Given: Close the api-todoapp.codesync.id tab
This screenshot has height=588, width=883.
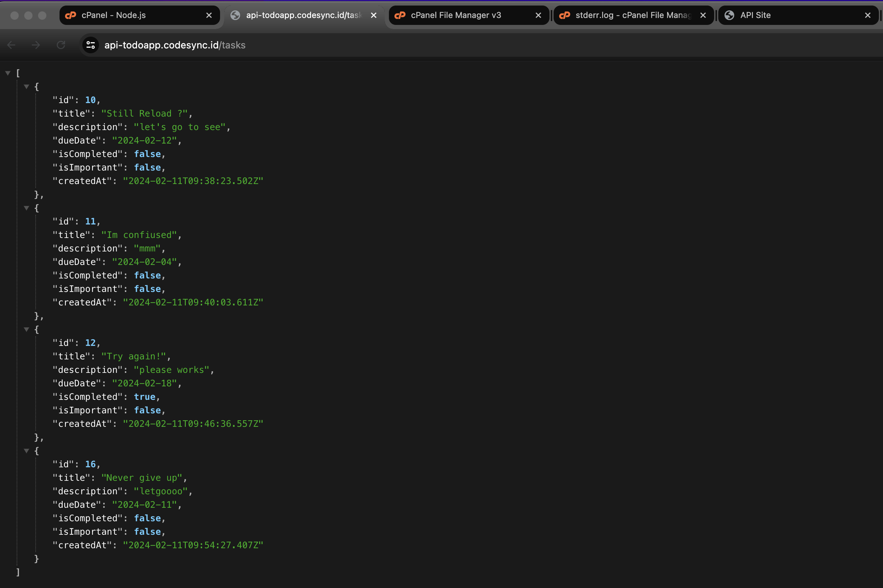Looking at the screenshot, I should [x=374, y=15].
